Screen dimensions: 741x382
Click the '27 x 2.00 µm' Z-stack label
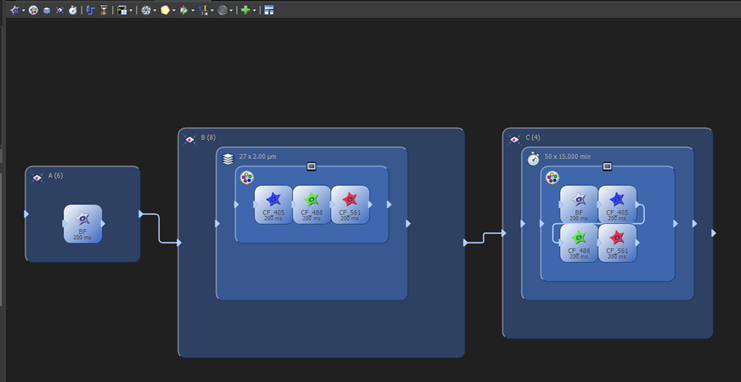(x=259, y=156)
